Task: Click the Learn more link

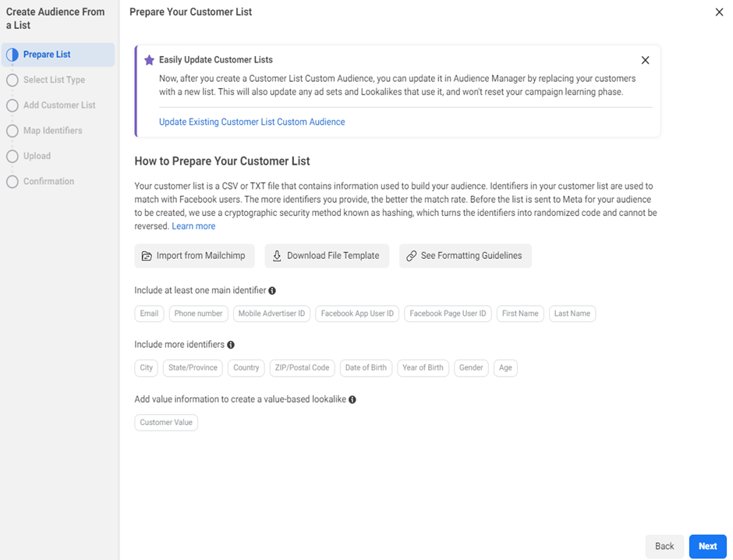Action: pyautogui.click(x=193, y=226)
